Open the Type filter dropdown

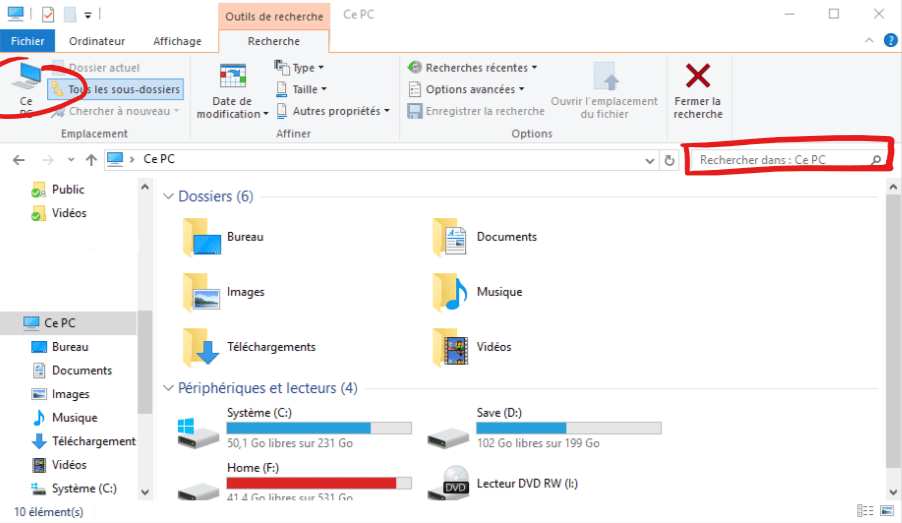(x=299, y=68)
